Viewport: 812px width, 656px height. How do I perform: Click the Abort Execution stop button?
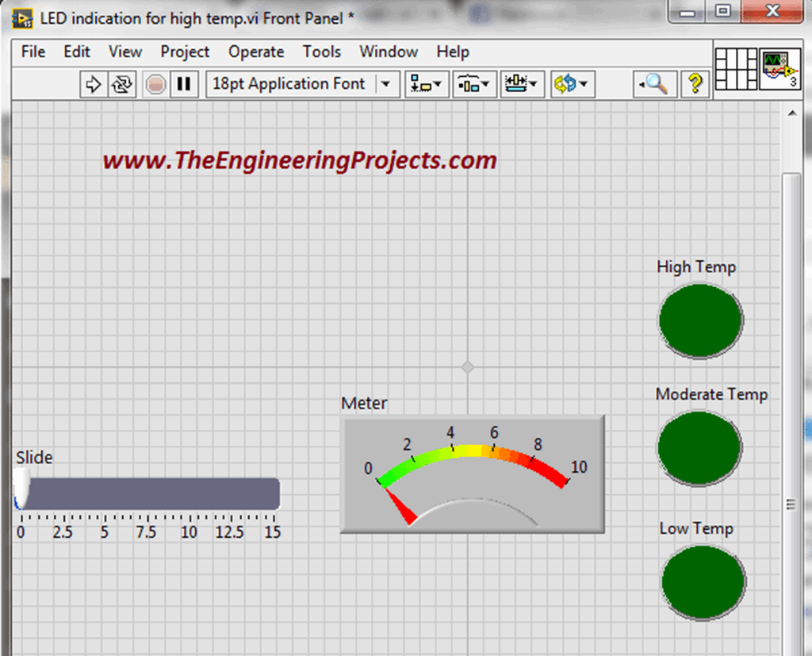[x=155, y=84]
